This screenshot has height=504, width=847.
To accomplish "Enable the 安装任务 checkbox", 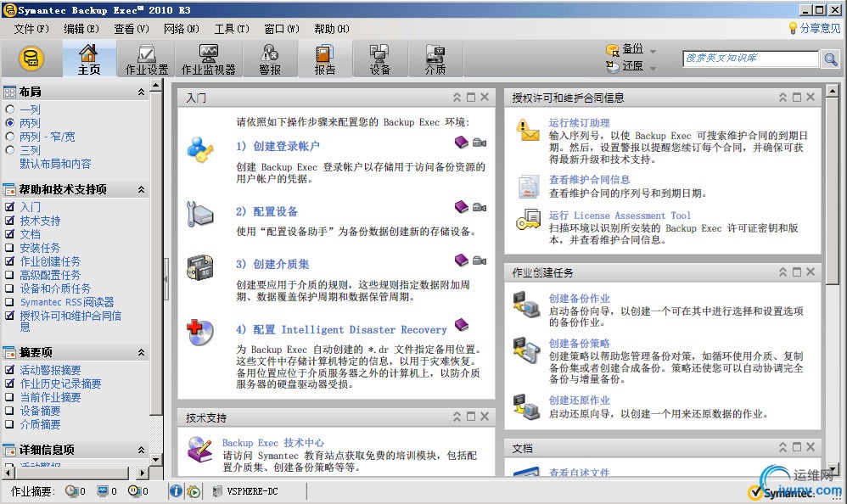I will tap(9, 248).
